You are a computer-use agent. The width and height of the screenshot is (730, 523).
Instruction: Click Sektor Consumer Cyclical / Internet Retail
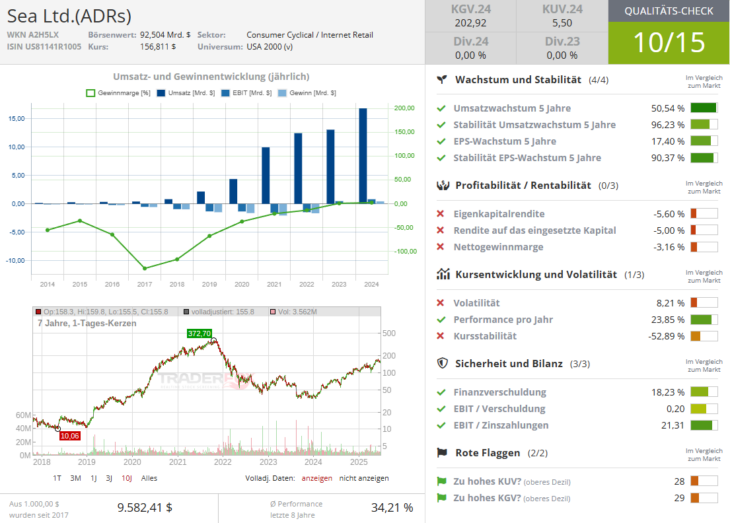coord(310,35)
